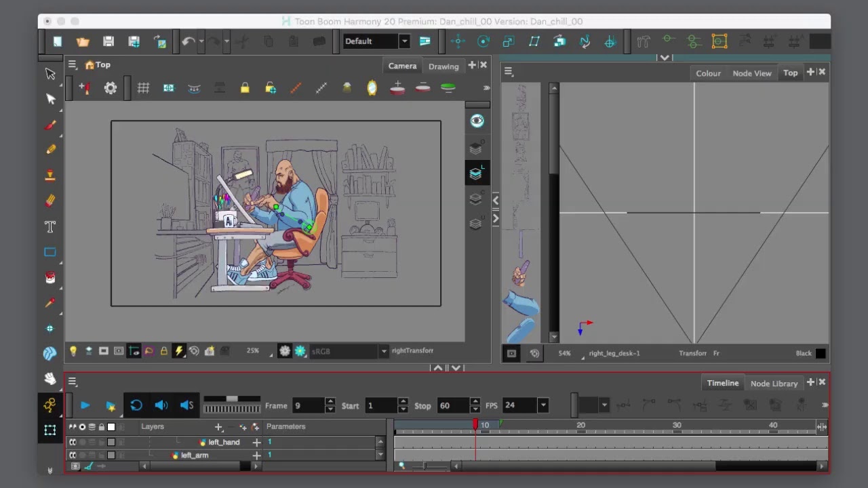This screenshot has width=868, height=488.
Task: Select the left_arm layer
Action: [x=195, y=455]
